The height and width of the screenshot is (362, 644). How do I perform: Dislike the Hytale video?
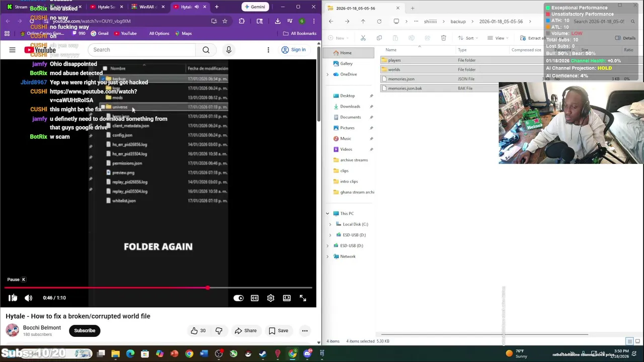219,331
